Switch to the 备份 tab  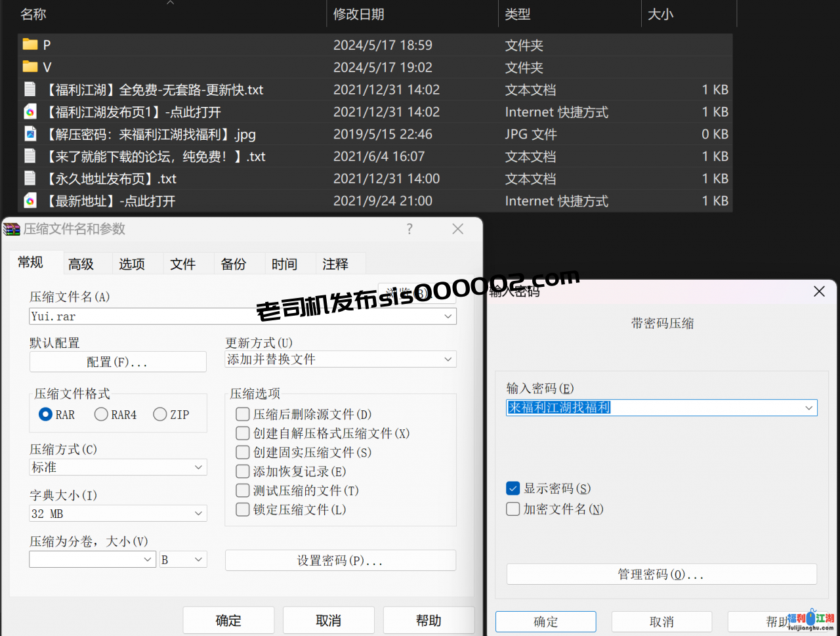[234, 264]
